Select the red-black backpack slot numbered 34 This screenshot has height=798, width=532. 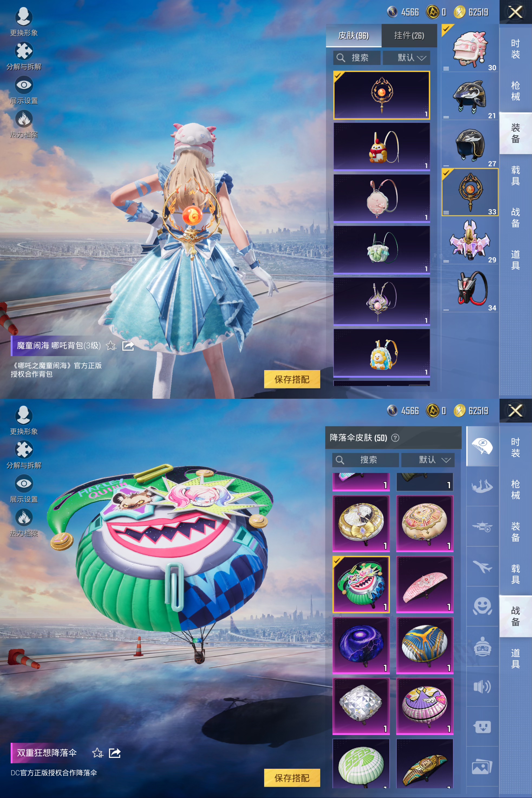pos(470,288)
